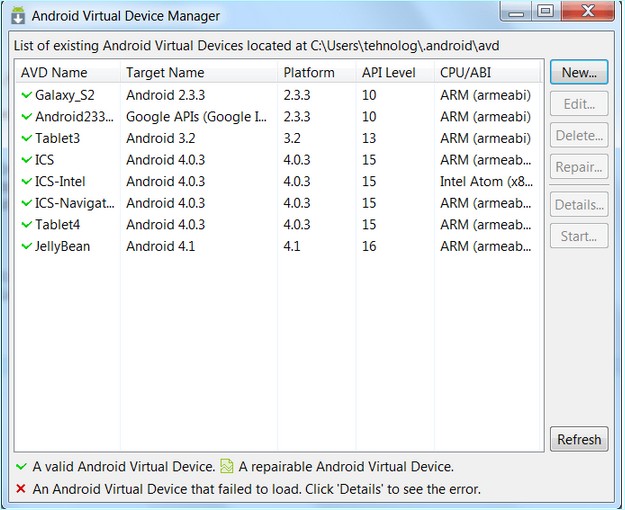This screenshot has width=625, height=510.
Task: Click Galaxy_S2's ARM (armeabi) cell
Action: [x=485, y=95]
